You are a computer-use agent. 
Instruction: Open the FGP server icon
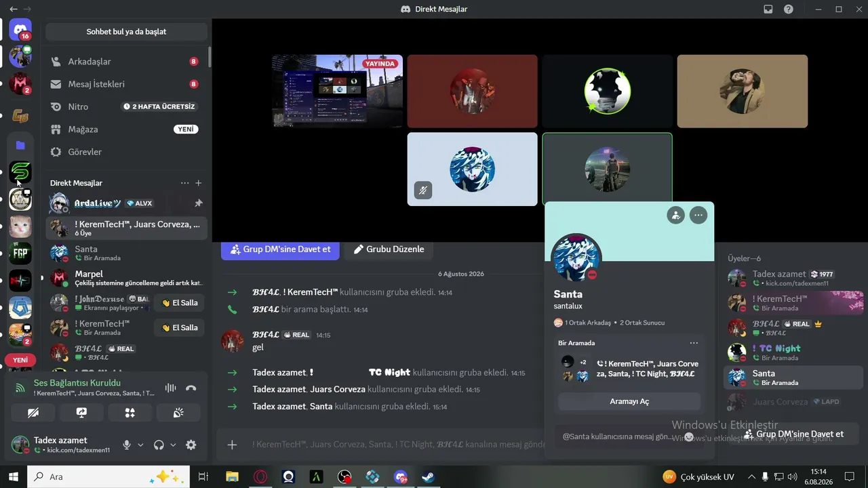coord(20,253)
